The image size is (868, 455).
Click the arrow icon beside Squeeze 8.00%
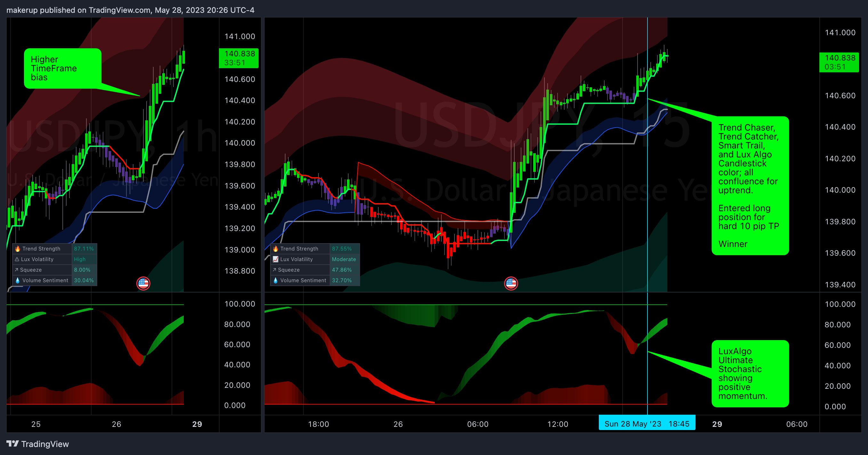pos(17,270)
